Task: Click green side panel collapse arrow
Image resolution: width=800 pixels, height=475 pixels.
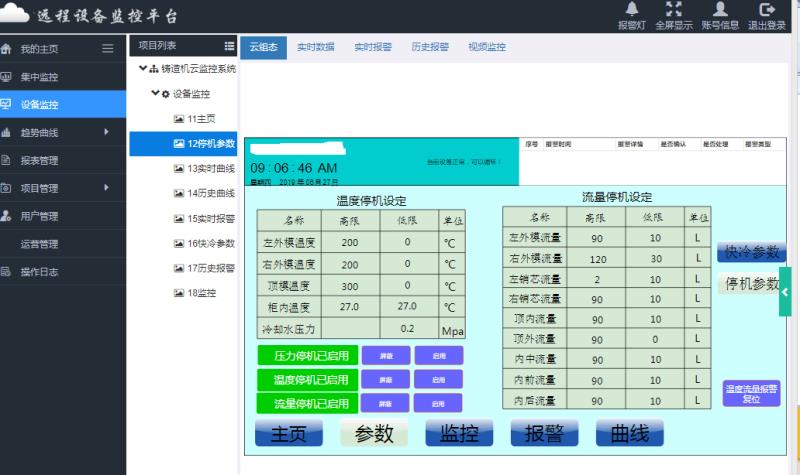Action: [785, 292]
